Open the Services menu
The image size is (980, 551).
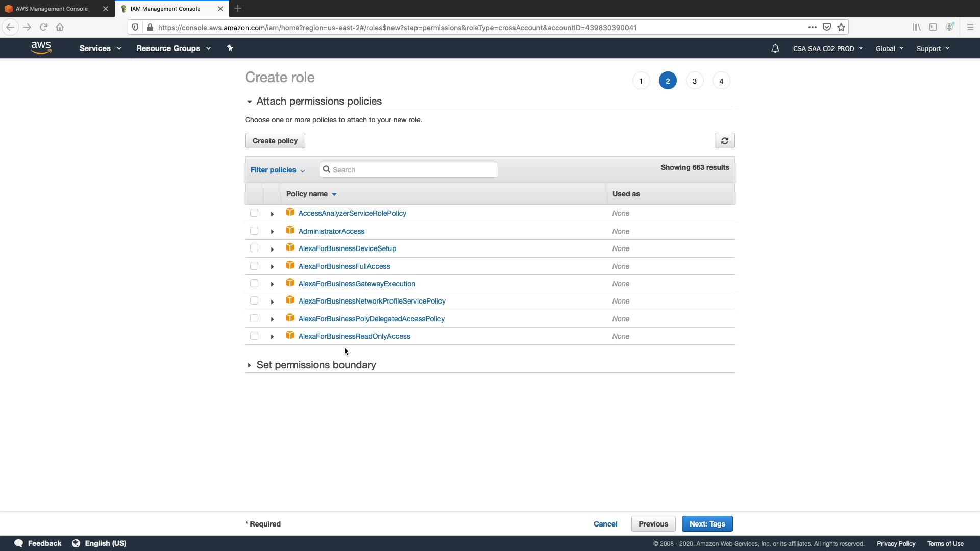pyautogui.click(x=100, y=48)
